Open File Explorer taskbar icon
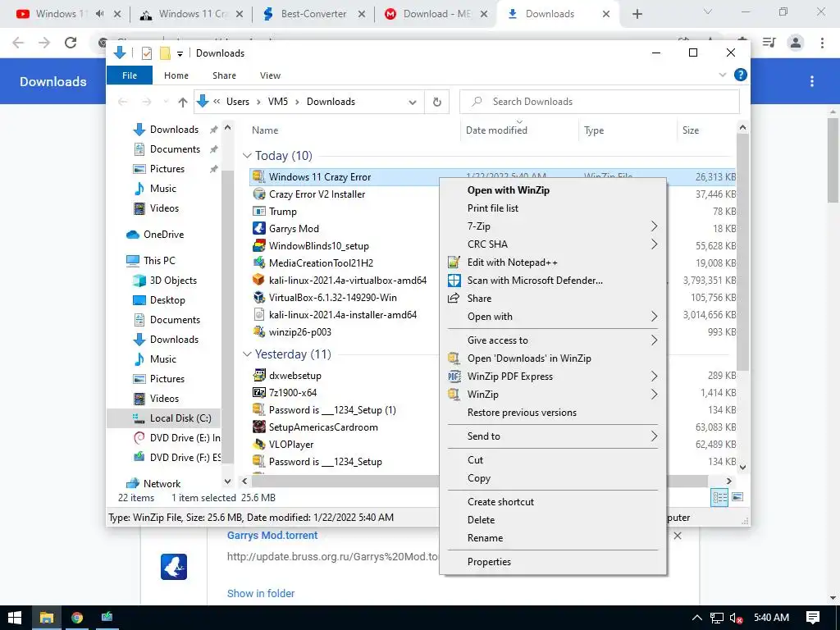This screenshot has height=630, width=840. 47,617
